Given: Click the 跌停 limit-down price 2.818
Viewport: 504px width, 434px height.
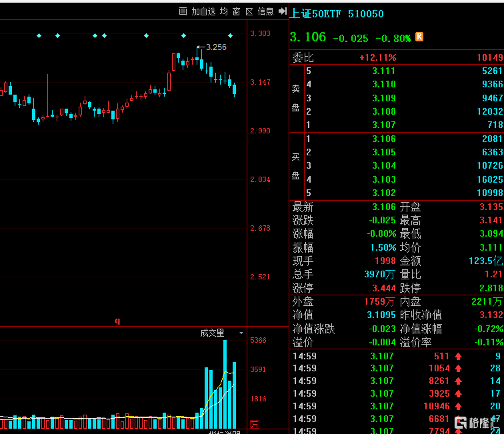Looking at the screenshot, I should (x=491, y=288).
